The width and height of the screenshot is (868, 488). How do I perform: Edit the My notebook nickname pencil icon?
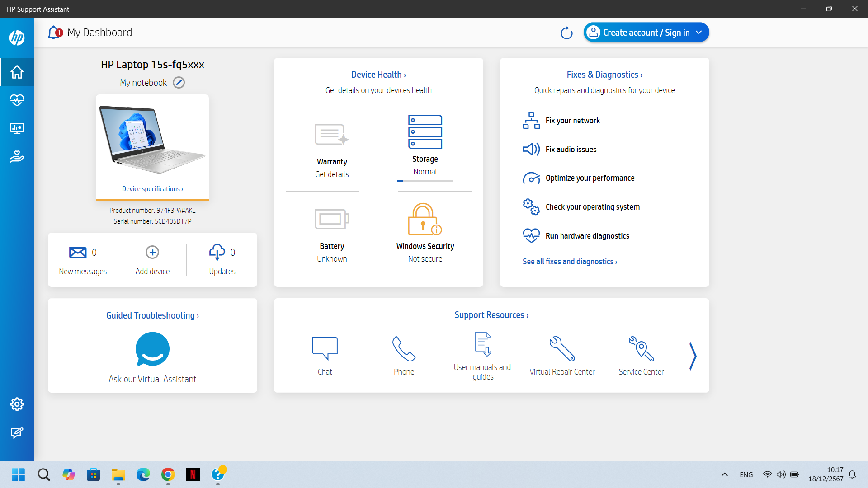(179, 83)
